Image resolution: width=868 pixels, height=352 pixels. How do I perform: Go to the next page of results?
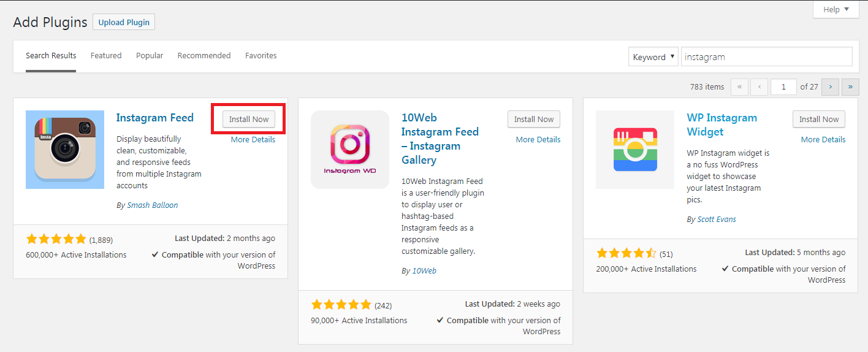(x=830, y=87)
